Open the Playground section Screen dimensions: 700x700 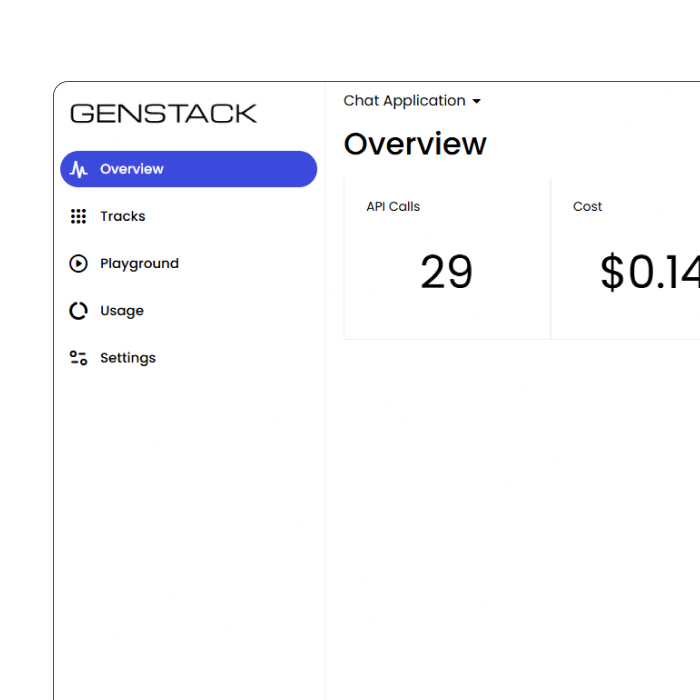[139, 264]
